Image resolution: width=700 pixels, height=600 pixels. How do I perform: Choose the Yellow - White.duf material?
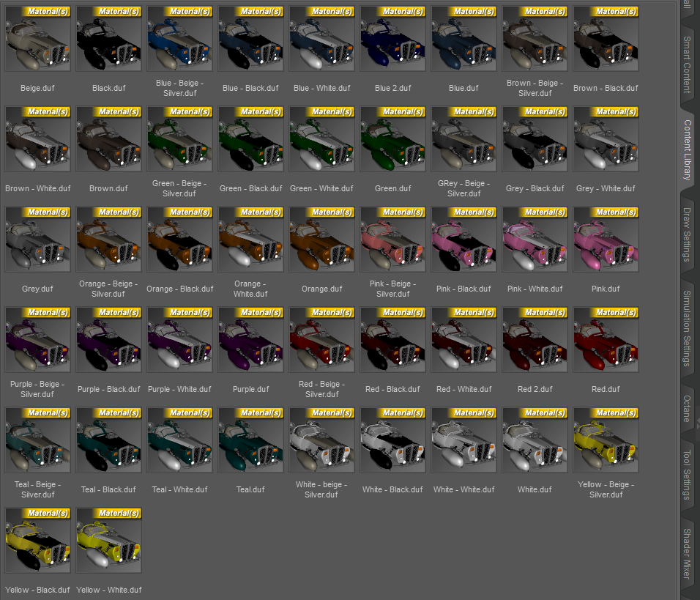click(x=108, y=540)
